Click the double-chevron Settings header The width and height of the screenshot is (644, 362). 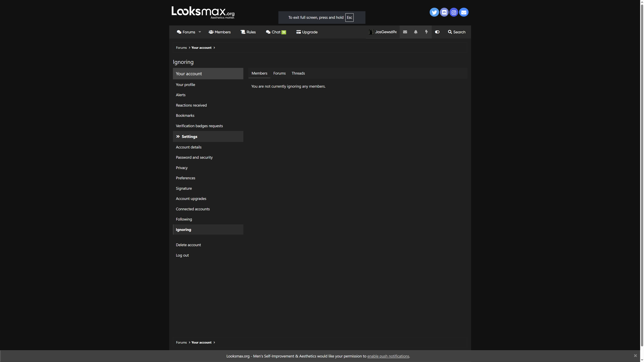pyautogui.click(x=189, y=137)
